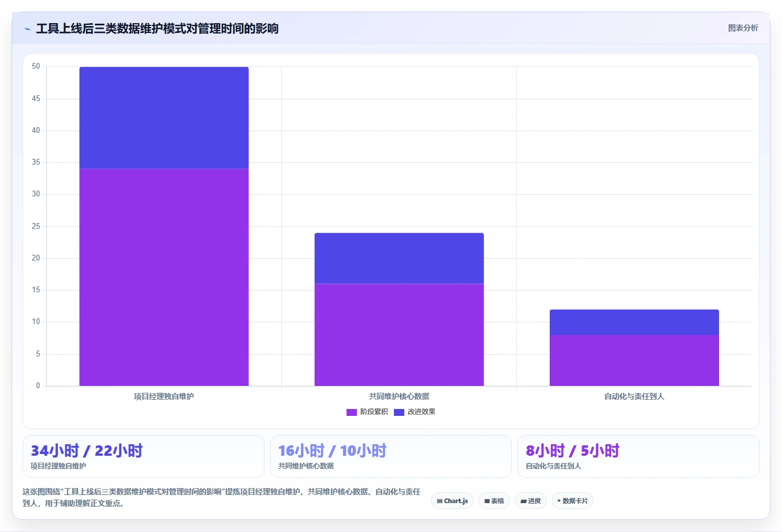Select the blue top segment of the 共同维护核心数据 bar
This screenshot has width=782, height=532.
(x=399, y=258)
